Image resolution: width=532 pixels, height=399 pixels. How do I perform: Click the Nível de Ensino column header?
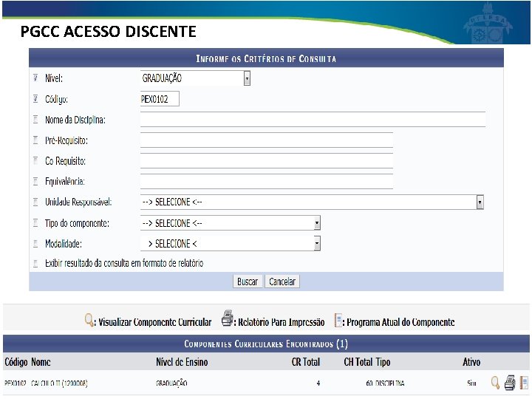click(182, 362)
